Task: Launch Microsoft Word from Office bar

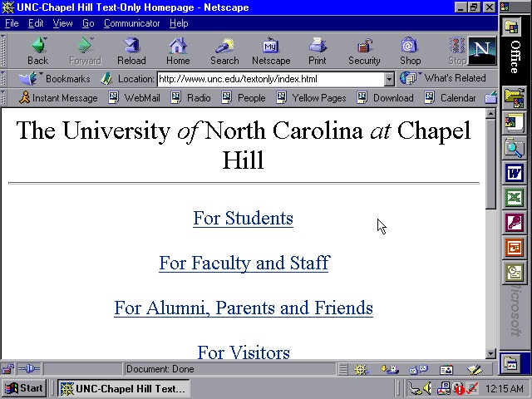Action: pos(515,174)
